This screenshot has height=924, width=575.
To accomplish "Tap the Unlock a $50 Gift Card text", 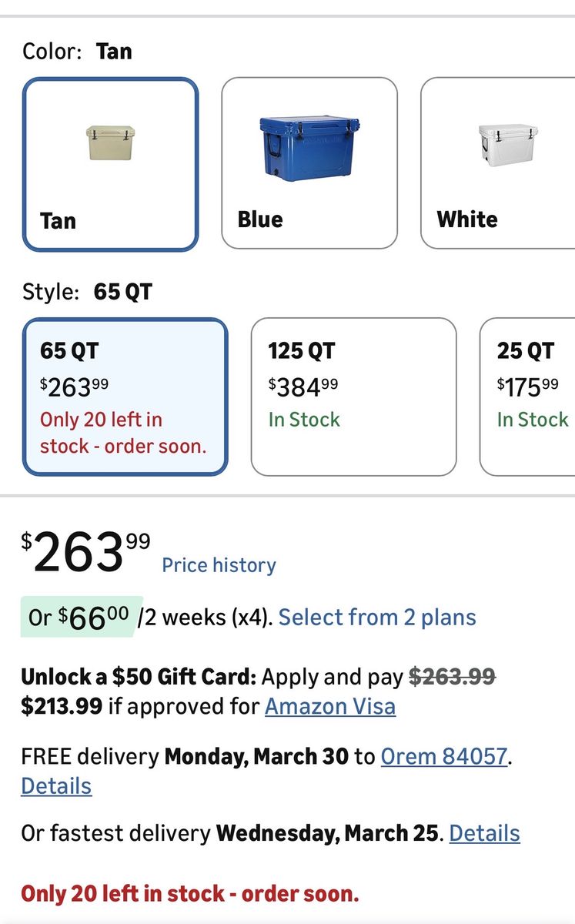I will (x=138, y=677).
